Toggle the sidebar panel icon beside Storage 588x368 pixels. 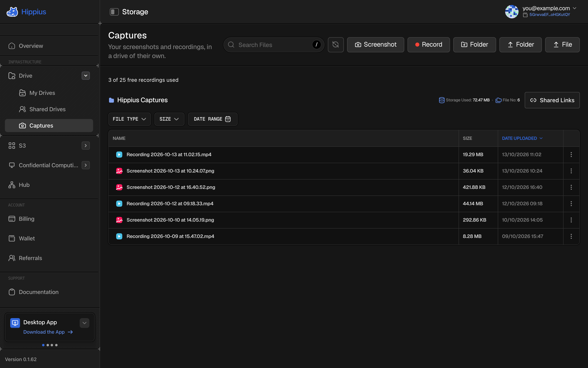pos(114,12)
